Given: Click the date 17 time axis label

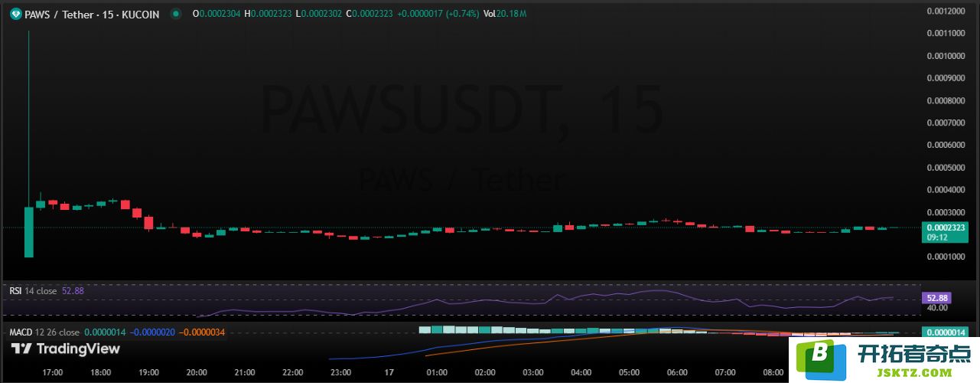Looking at the screenshot, I should pyautogui.click(x=389, y=372).
